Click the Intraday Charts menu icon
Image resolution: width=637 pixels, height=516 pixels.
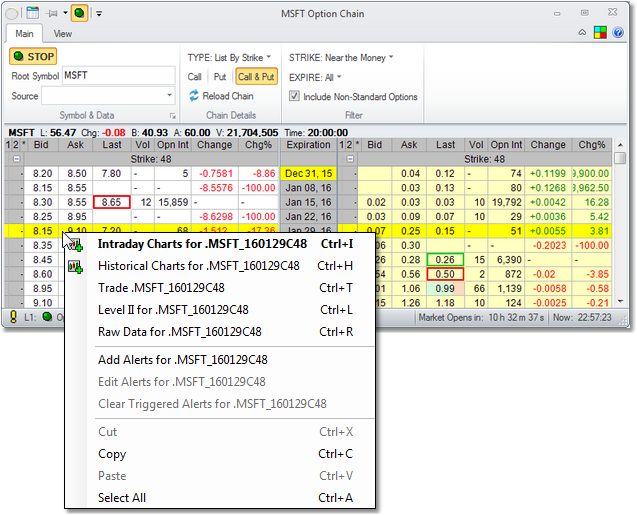[x=76, y=245]
